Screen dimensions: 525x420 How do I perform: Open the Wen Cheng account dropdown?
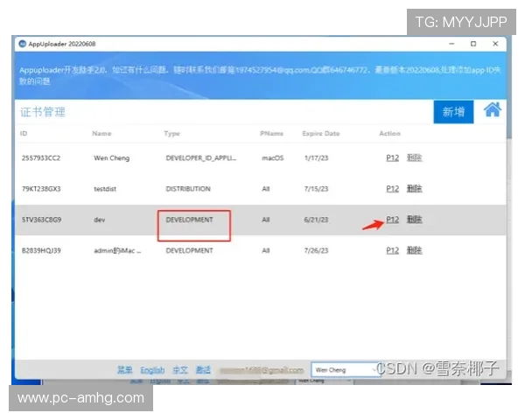[x=346, y=370]
